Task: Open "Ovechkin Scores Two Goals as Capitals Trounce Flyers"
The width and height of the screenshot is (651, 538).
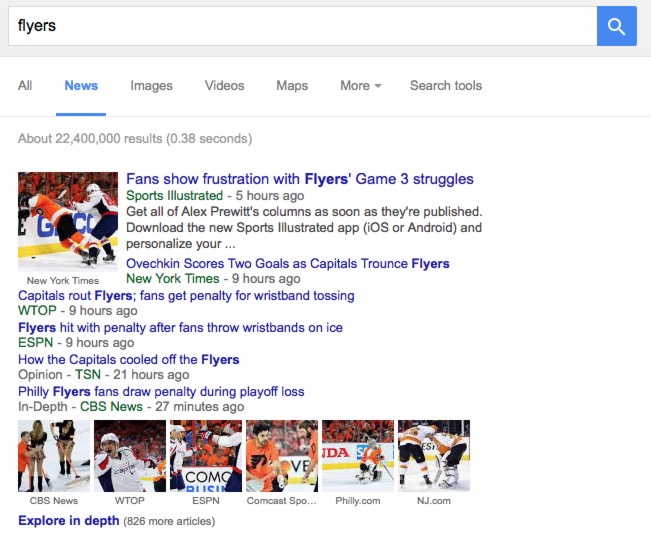Action: click(x=288, y=264)
